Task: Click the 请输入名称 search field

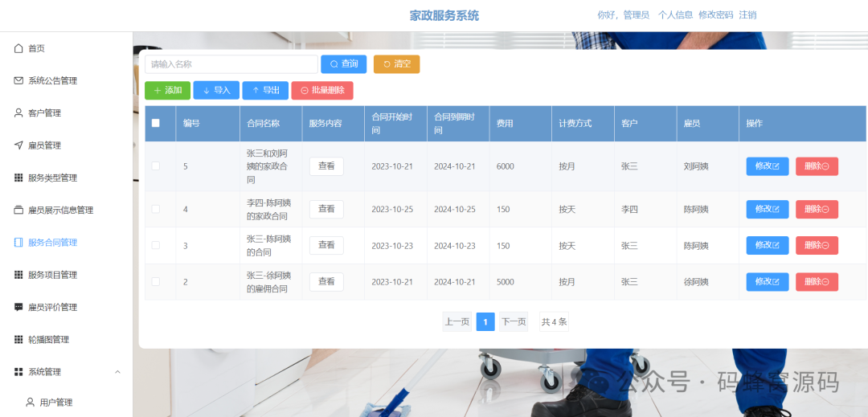Action: point(231,64)
